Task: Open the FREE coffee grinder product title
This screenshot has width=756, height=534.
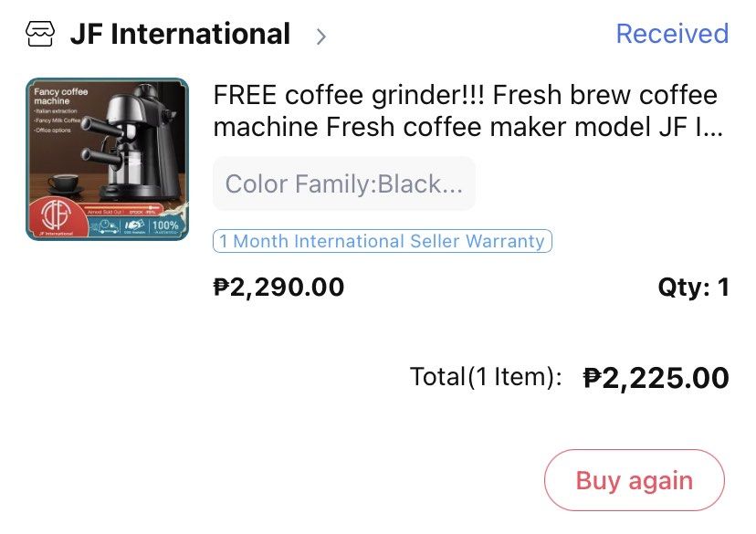Action: click(x=467, y=110)
